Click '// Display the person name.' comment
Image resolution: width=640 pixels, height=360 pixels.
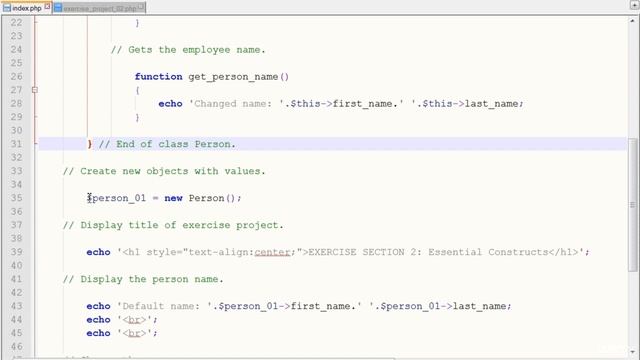143,279
